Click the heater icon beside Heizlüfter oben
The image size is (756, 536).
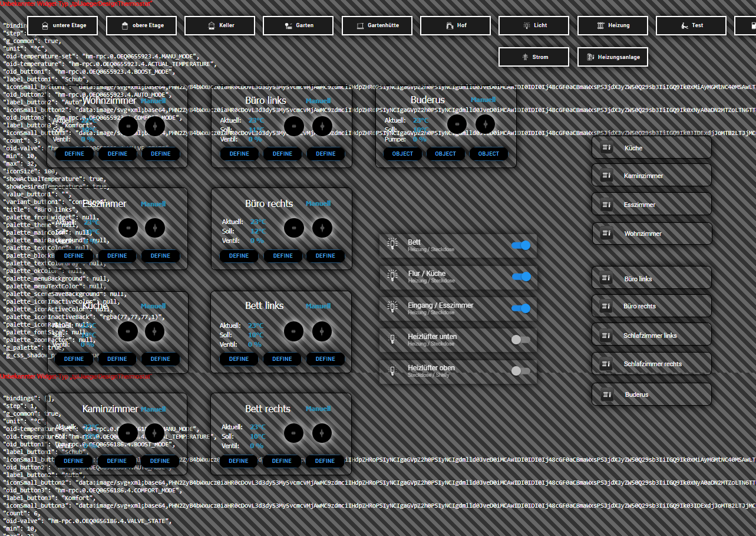pyautogui.click(x=392, y=371)
